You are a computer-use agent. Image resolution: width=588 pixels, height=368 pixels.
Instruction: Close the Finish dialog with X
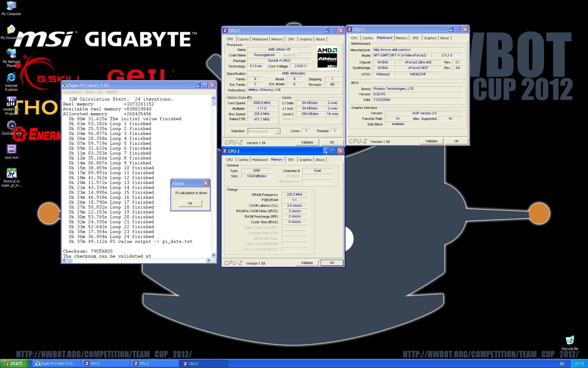[206, 183]
